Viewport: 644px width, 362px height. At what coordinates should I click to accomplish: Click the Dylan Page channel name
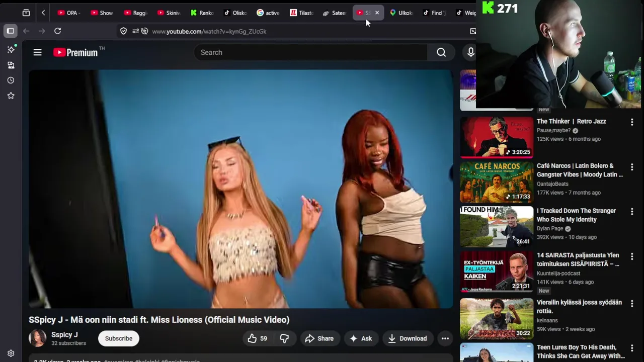click(550, 228)
